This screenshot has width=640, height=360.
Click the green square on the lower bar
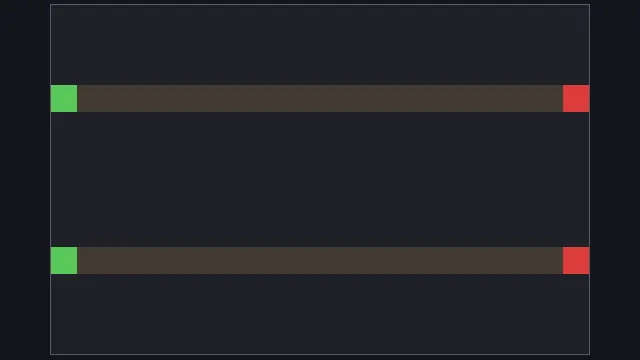coord(64,260)
